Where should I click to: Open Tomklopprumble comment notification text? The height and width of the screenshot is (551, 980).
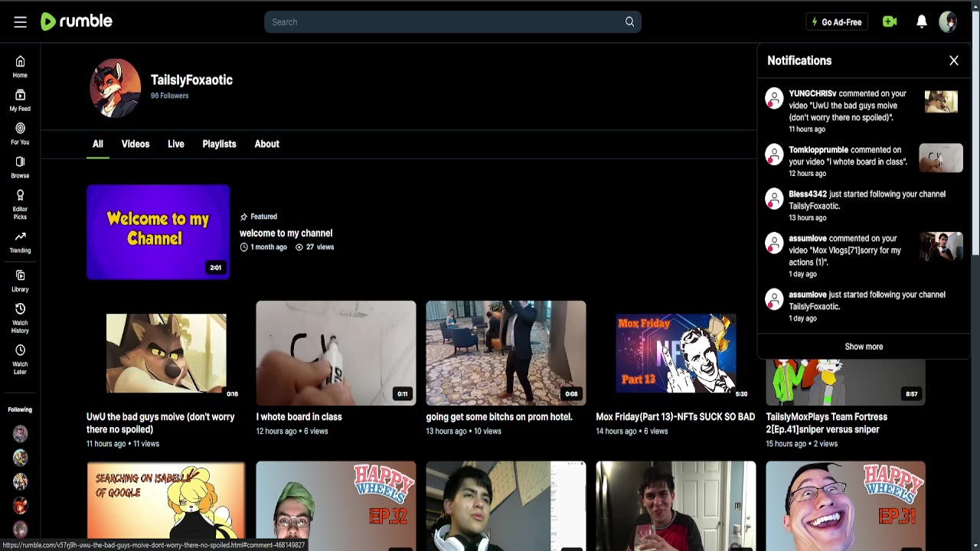pos(848,156)
